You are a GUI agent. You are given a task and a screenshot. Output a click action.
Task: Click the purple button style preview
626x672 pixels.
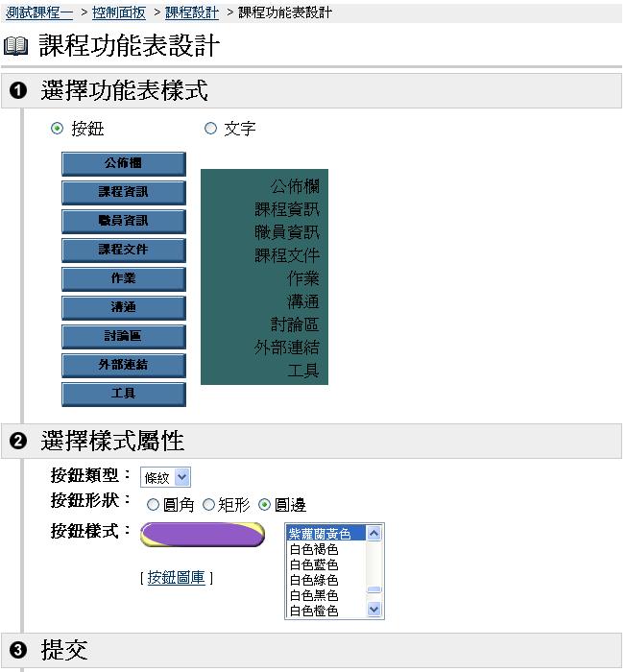pos(203,535)
